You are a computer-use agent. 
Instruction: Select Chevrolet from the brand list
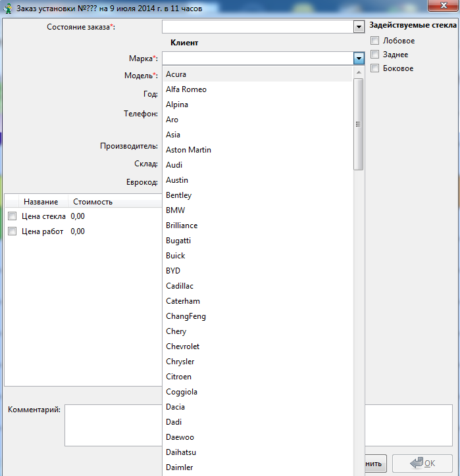pos(258,346)
